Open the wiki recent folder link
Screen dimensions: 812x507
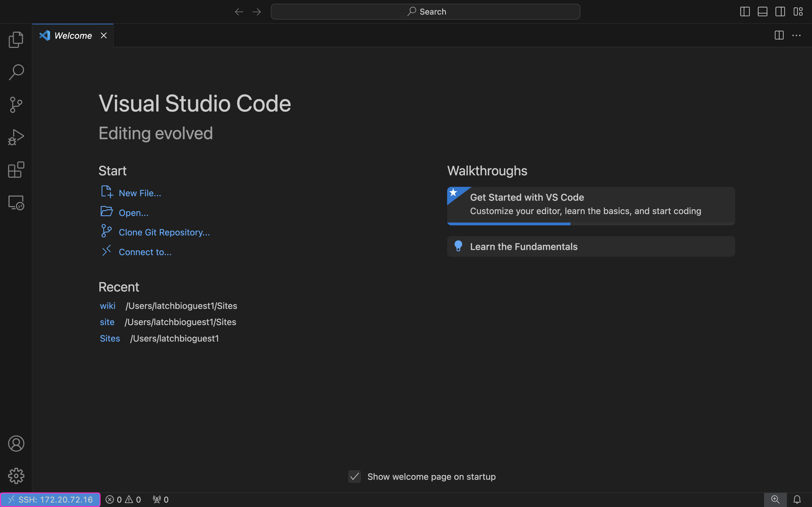click(107, 306)
